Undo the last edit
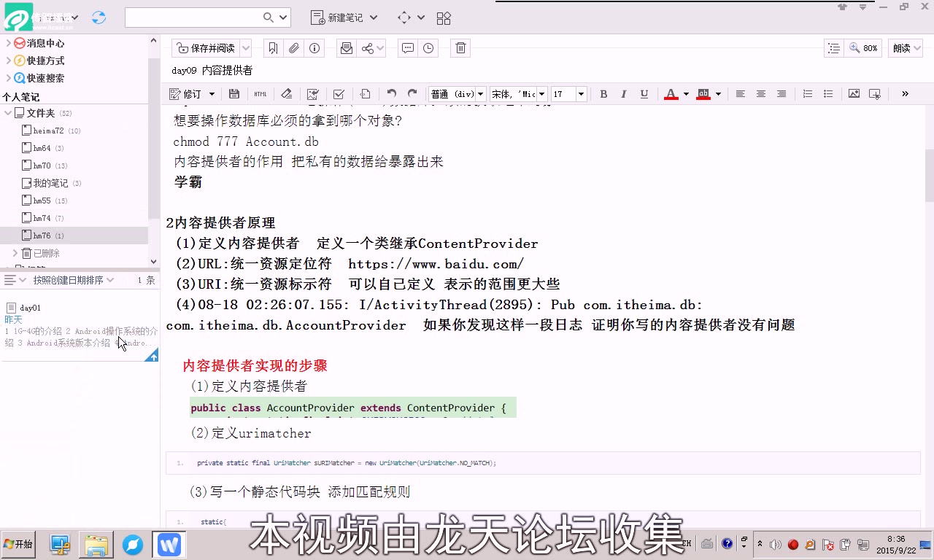The width and height of the screenshot is (934, 560). pos(391,93)
